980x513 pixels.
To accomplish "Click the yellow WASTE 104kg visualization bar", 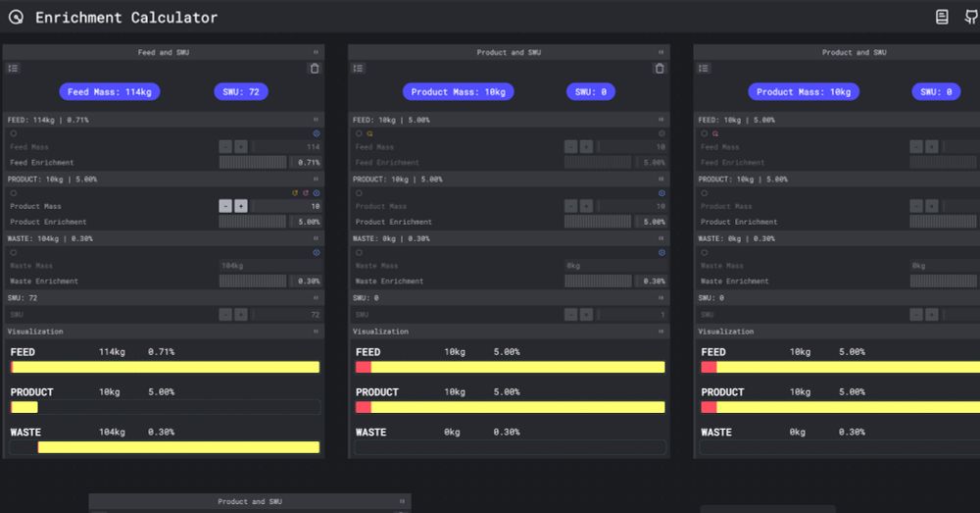I will [x=178, y=447].
